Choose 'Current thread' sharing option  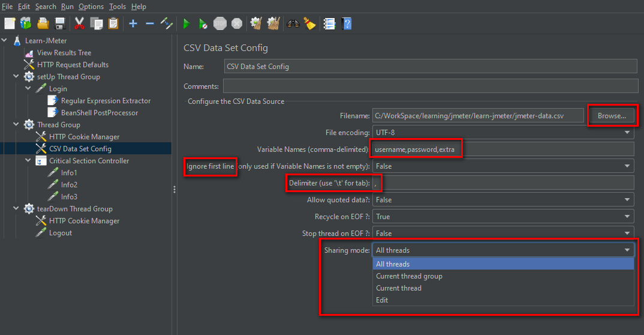503,288
